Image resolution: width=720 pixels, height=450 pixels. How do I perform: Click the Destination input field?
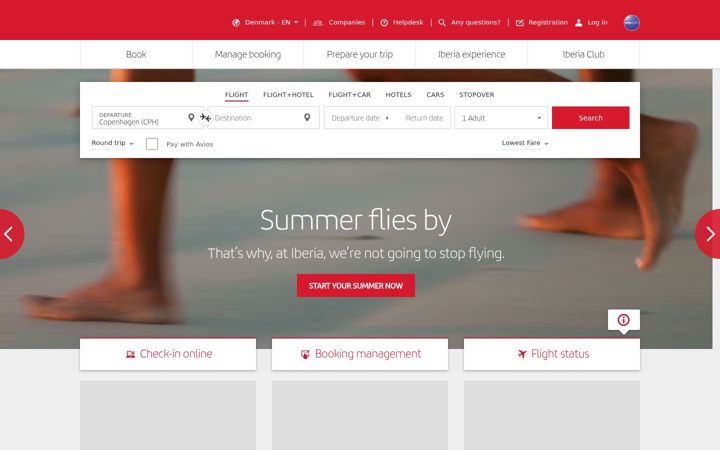[x=264, y=118]
